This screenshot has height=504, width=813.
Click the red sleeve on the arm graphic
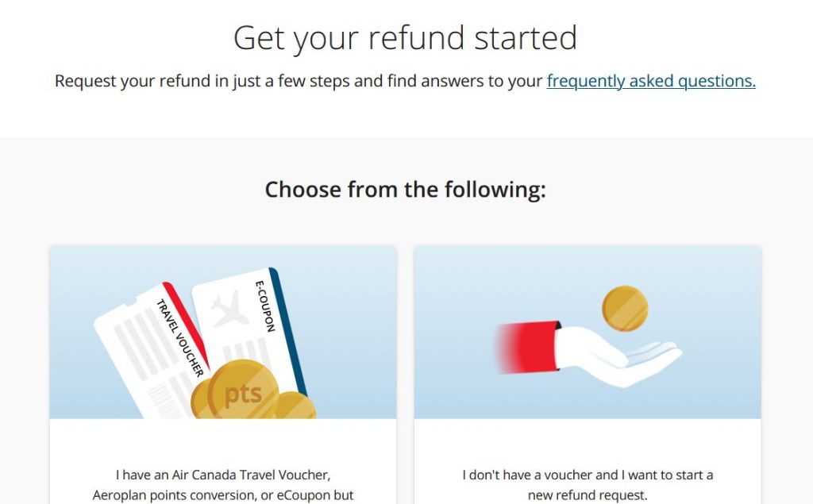pyautogui.click(x=528, y=346)
